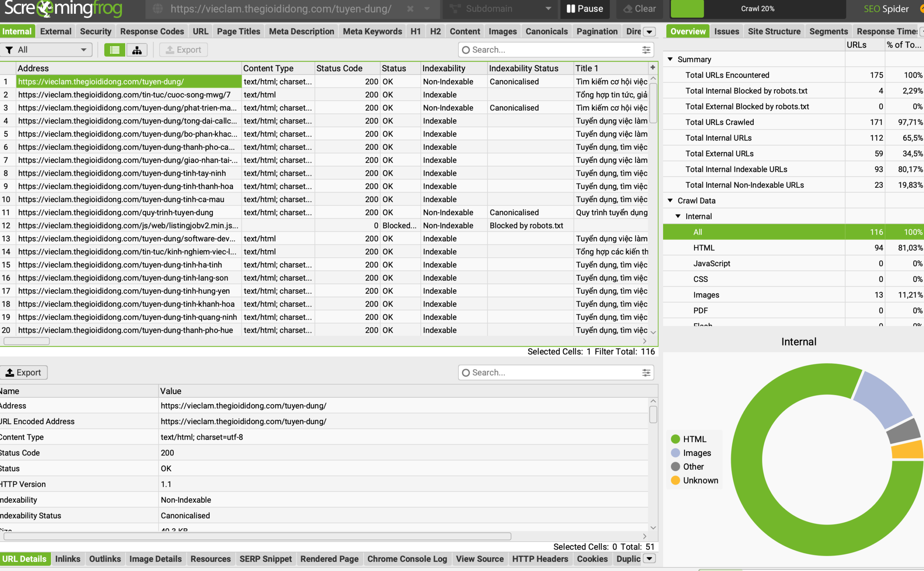Image resolution: width=924 pixels, height=571 pixels.
Task: Show more top tabs with overflow arrow
Action: coord(649,32)
